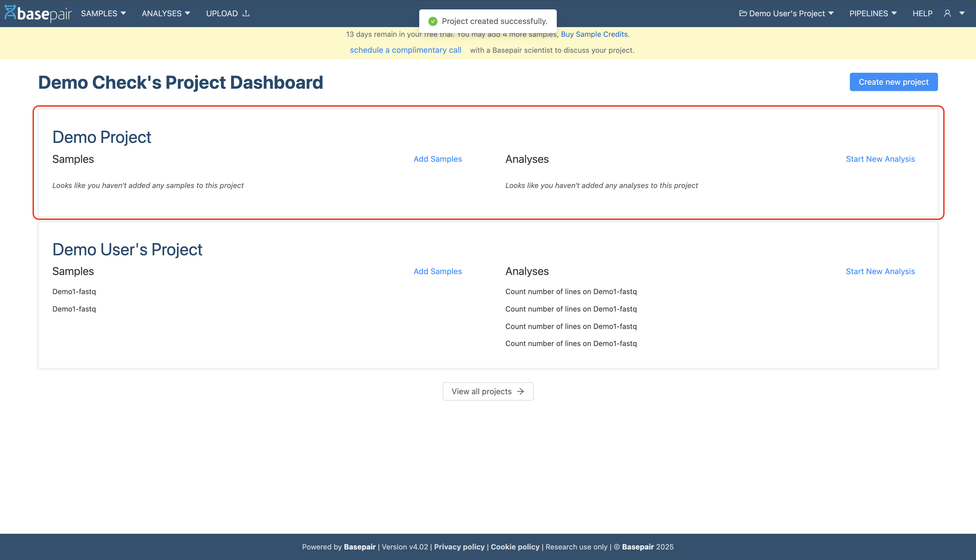The image size is (976, 560).
Task: Expand the ANALYSES dropdown menu
Action: click(166, 13)
